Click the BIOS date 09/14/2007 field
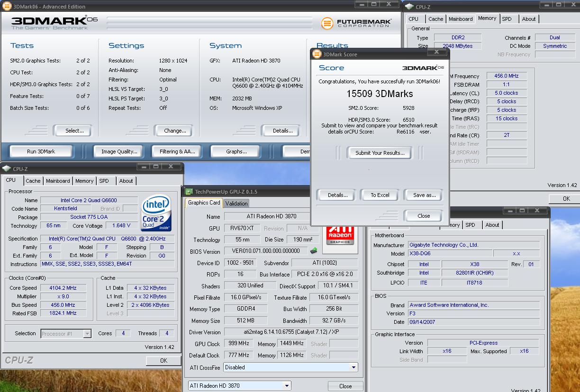 click(x=473, y=322)
